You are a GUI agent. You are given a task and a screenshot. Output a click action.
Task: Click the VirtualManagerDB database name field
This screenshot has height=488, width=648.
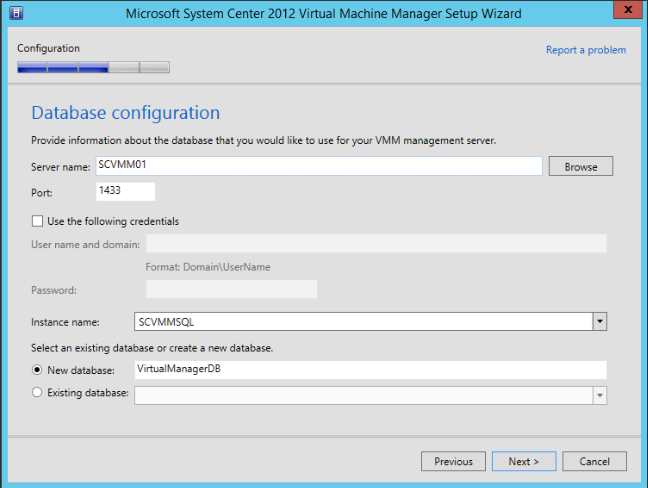[x=370, y=370]
